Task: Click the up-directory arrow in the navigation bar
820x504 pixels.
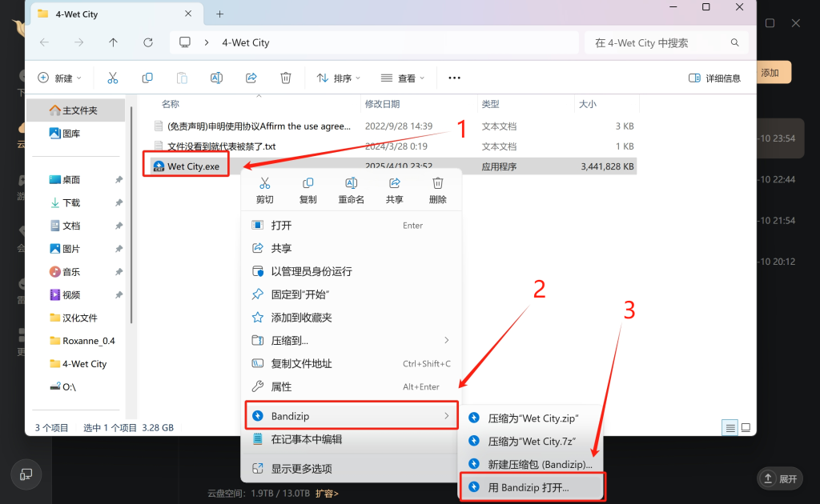Action: (x=113, y=42)
